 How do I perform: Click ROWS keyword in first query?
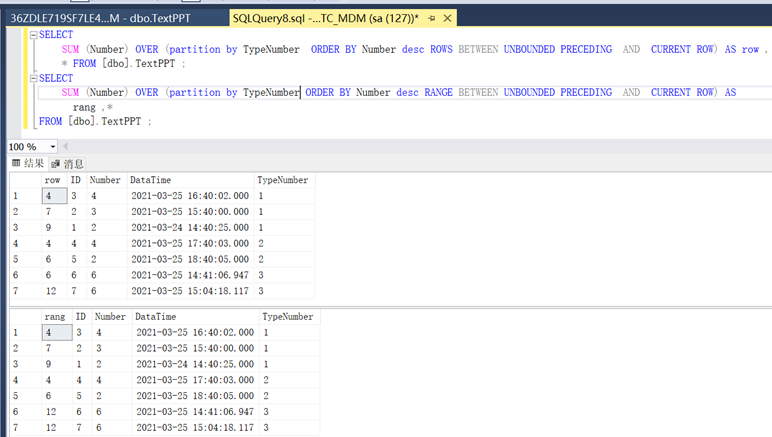click(x=441, y=49)
